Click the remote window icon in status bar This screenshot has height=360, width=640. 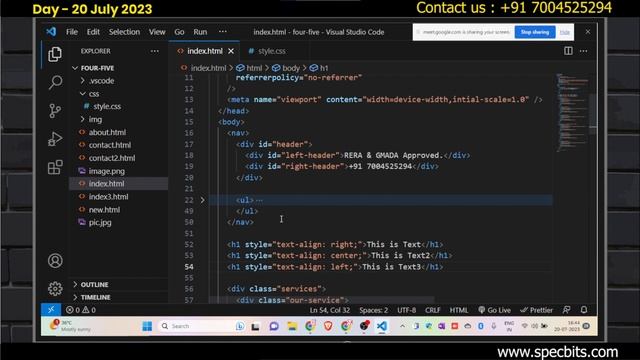(51, 310)
